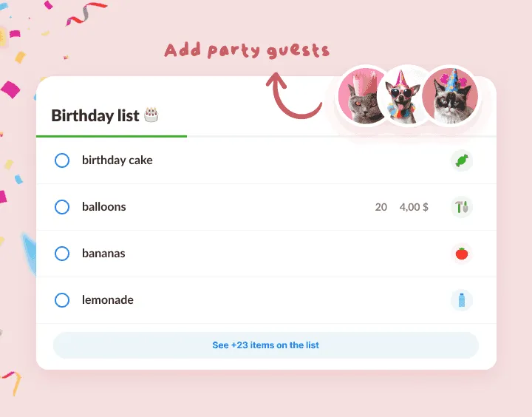Expand list via See +23 items button
The height and width of the screenshot is (417, 532).
click(266, 345)
